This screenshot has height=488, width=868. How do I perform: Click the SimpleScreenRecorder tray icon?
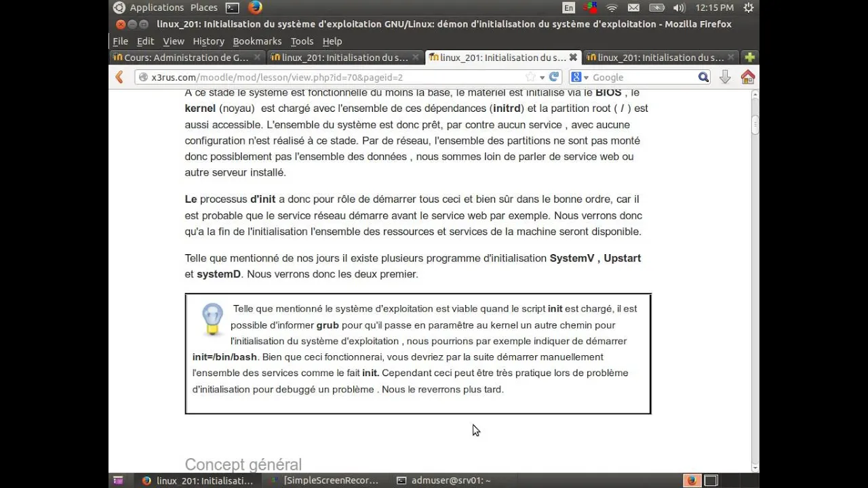(590, 8)
